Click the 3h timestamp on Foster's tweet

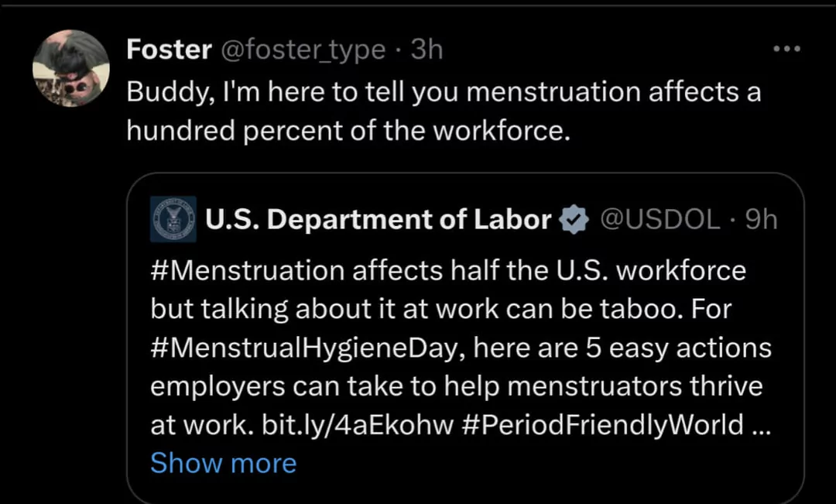(x=427, y=50)
